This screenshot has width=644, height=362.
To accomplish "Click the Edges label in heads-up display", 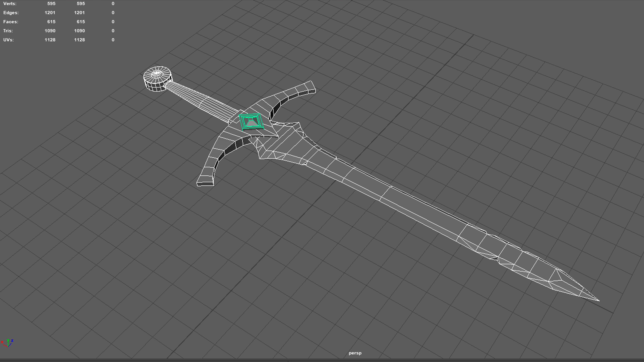I will [x=11, y=13].
